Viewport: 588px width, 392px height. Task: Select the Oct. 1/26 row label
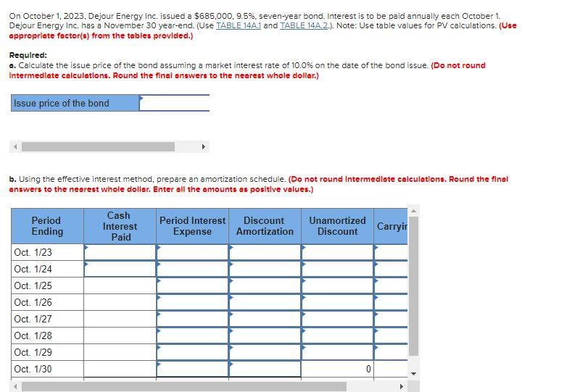pyautogui.click(x=33, y=302)
